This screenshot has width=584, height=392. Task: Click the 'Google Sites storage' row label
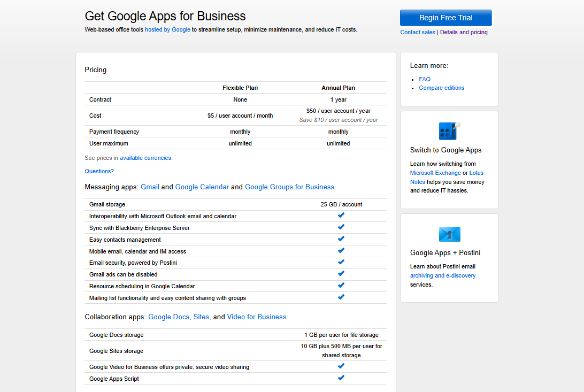pyautogui.click(x=116, y=351)
